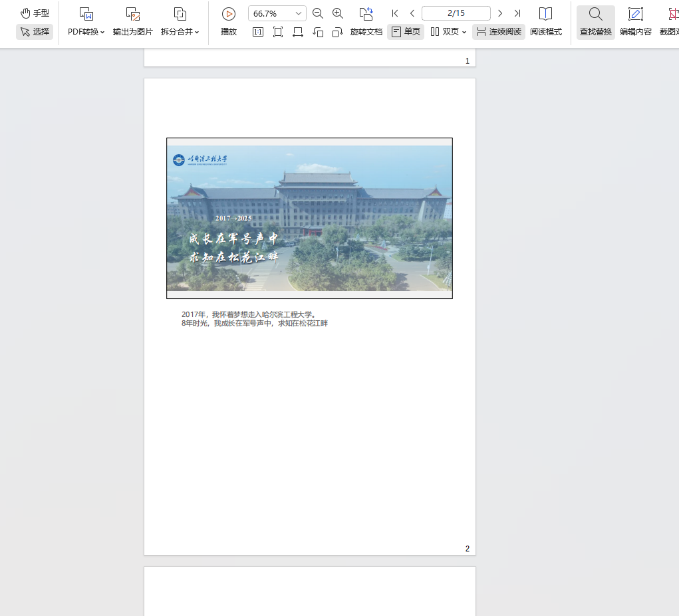Image resolution: width=679 pixels, height=616 pixels.
Task: Click the text '2017年,我怀着梦想走入哈尔滨工程大学。'
Action: (249, 314)
